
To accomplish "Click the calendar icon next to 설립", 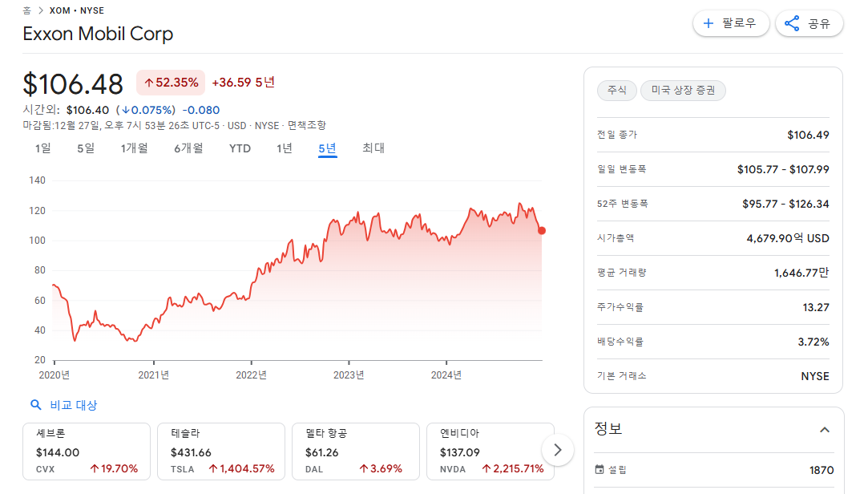I will (x=599, y=470).
